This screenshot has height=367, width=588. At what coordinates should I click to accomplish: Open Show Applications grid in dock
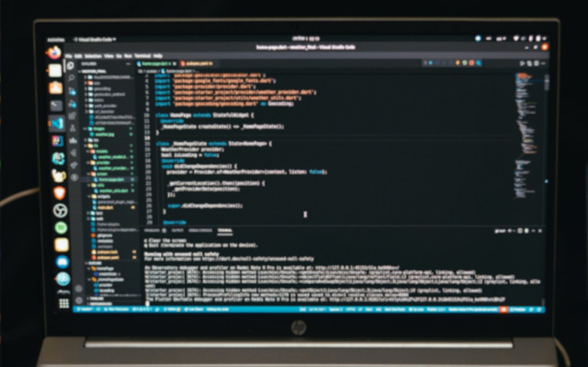coord(64,302)
